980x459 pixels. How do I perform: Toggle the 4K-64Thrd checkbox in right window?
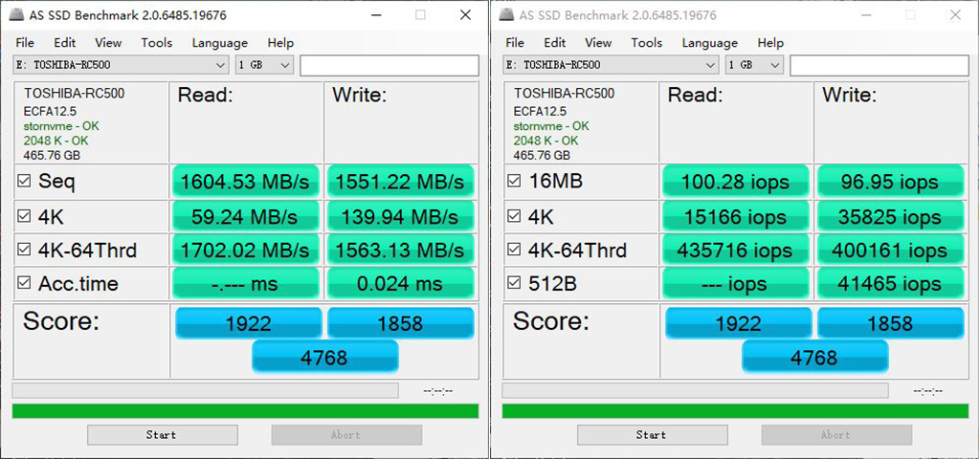click(x=514, y=250)
